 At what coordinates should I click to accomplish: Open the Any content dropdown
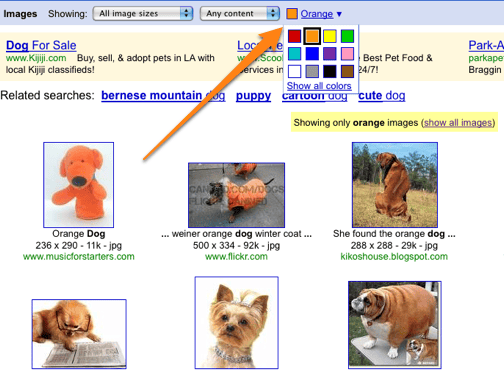coord(239,14)
